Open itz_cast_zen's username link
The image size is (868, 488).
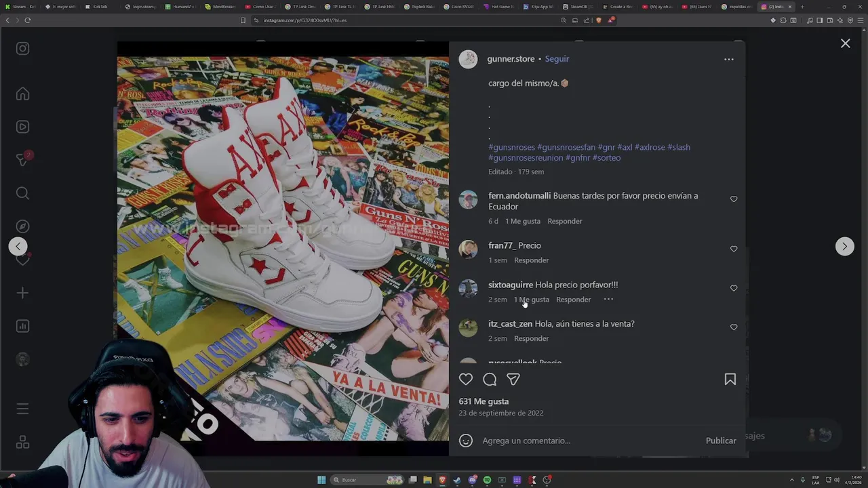[510, 324]
